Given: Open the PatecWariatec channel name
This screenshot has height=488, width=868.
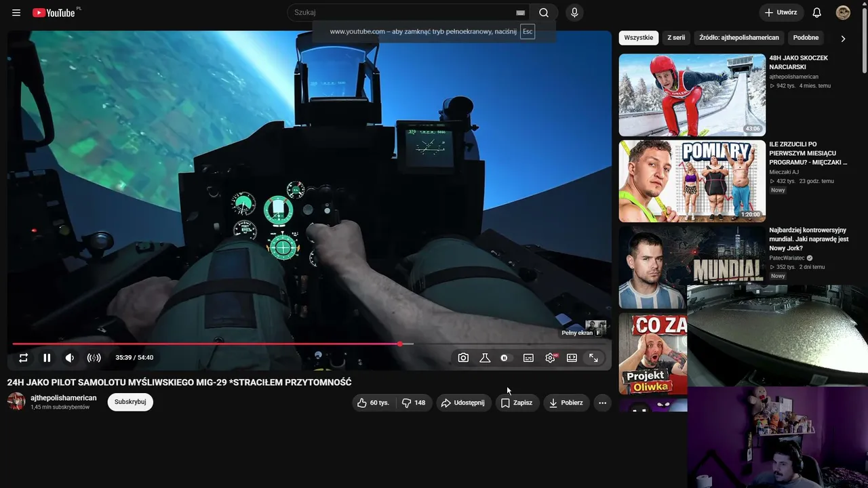Looking at the screenshot, I should coord(787,258).
